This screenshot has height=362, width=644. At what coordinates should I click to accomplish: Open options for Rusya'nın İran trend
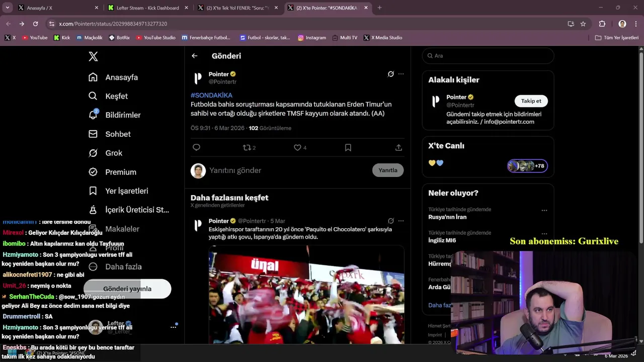pyautogui.click(x=544, y=210)
